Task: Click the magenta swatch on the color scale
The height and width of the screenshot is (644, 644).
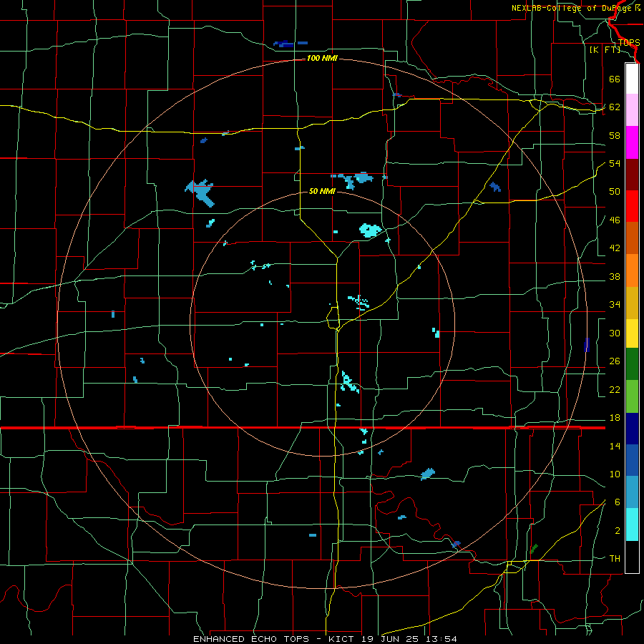Action: (632, 142)
